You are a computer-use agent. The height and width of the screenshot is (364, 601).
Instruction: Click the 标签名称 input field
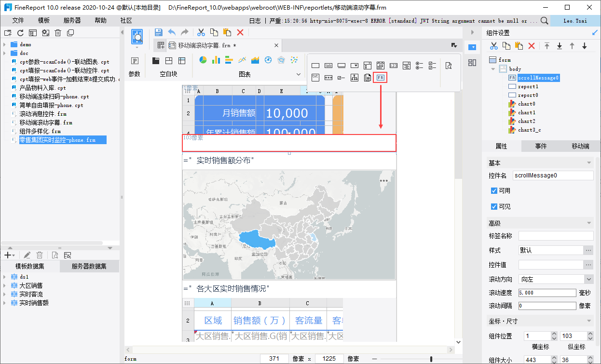(x=556, y=236)
